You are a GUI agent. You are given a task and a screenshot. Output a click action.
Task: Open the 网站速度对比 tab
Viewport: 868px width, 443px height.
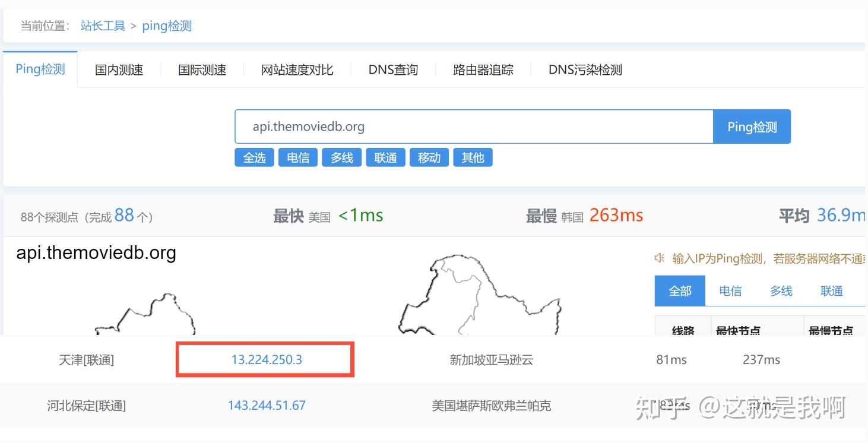[x=296, y=69]
